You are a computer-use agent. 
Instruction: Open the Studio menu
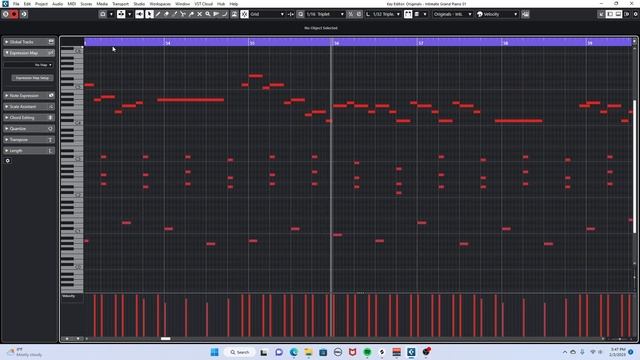click(139, 4)
